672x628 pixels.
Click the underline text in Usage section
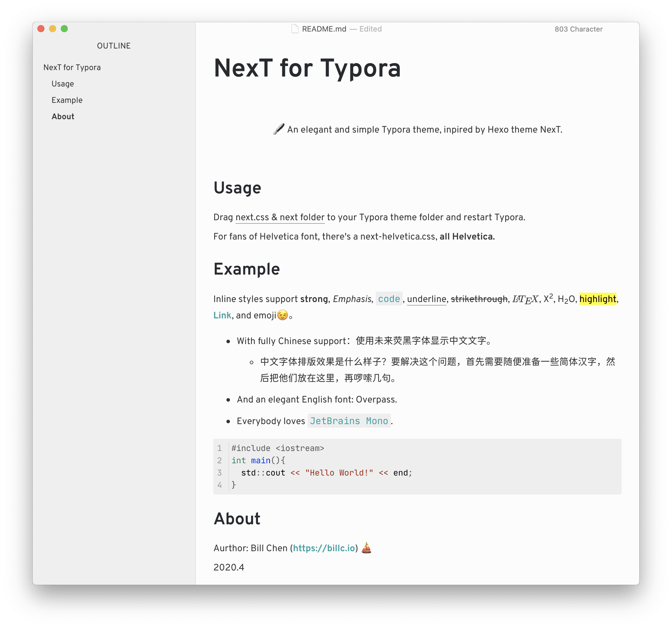(x=281, y=217)
